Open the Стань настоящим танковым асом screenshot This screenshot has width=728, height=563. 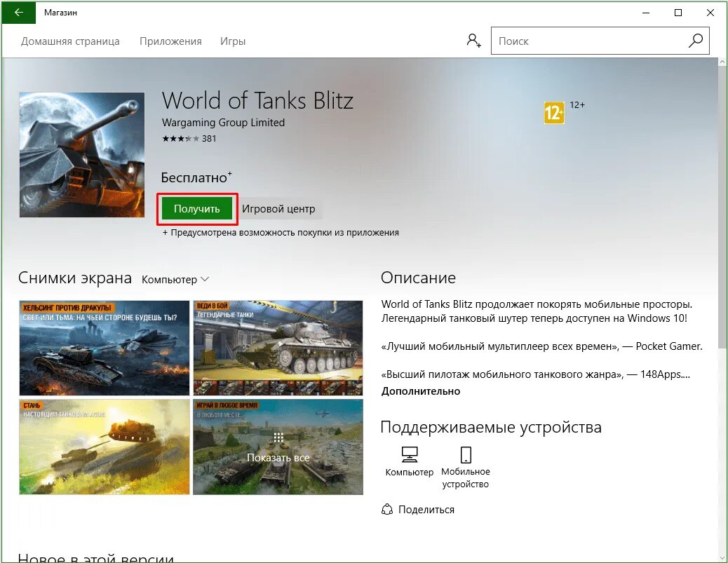click(x=105, y=447)
